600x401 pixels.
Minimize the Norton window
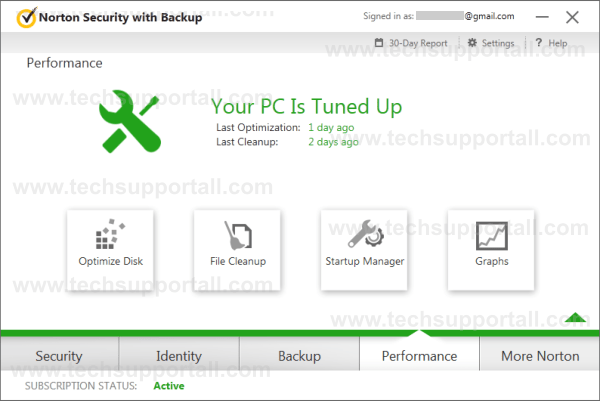pos(542,17)
